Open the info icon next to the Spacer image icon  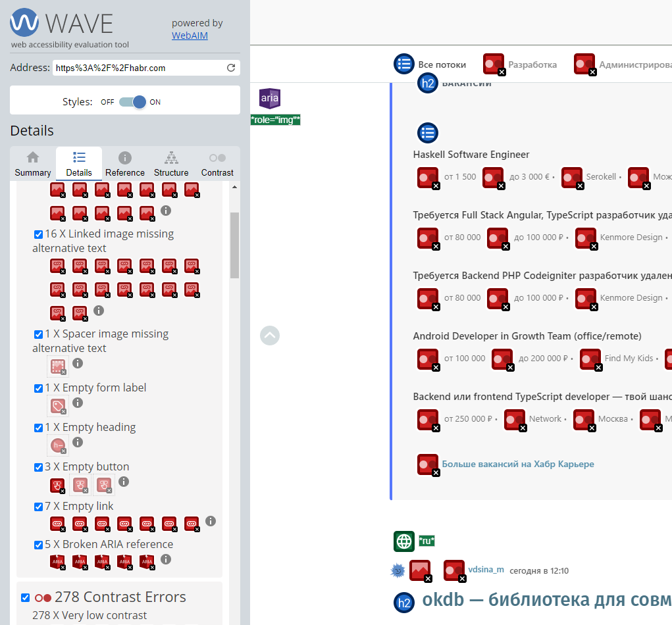click(x=78, y=363)
